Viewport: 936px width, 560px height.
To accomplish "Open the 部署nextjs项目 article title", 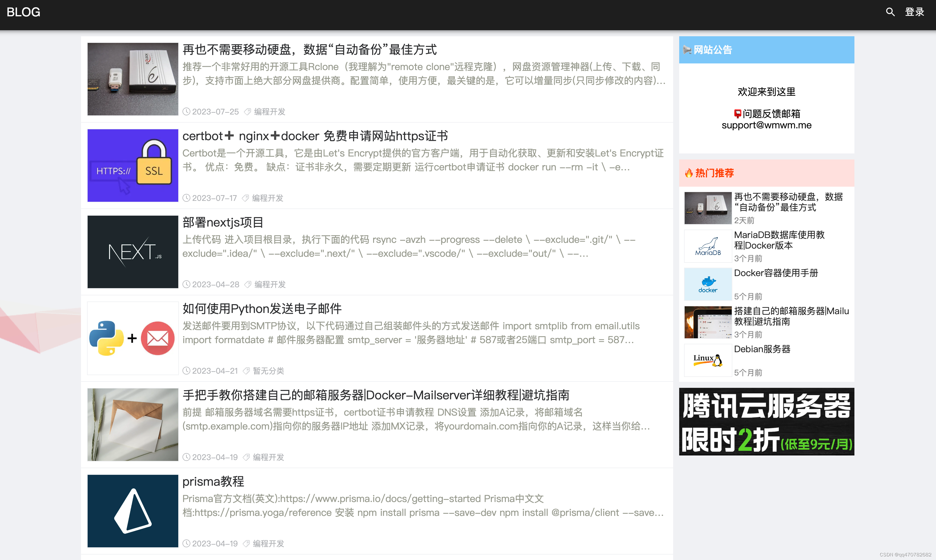I will click(x=223, y=222).
